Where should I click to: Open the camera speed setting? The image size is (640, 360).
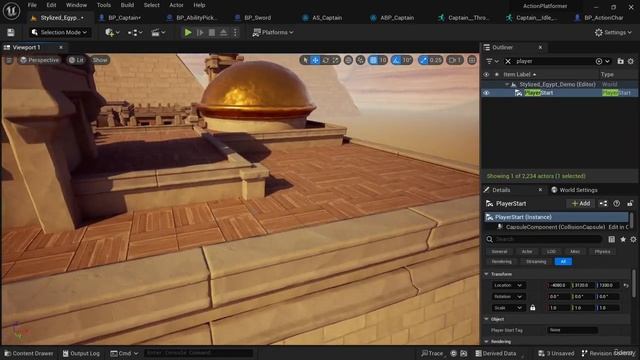coord(455,60)
